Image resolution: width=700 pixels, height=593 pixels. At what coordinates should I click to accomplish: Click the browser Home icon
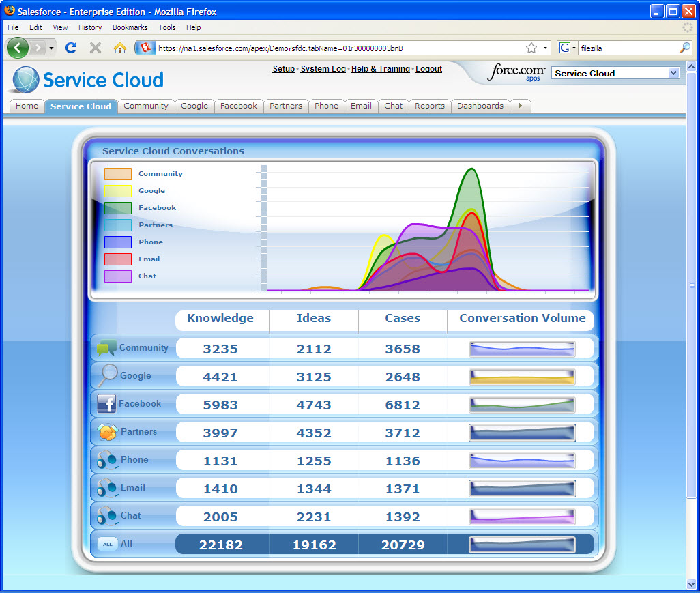[120, 48]
